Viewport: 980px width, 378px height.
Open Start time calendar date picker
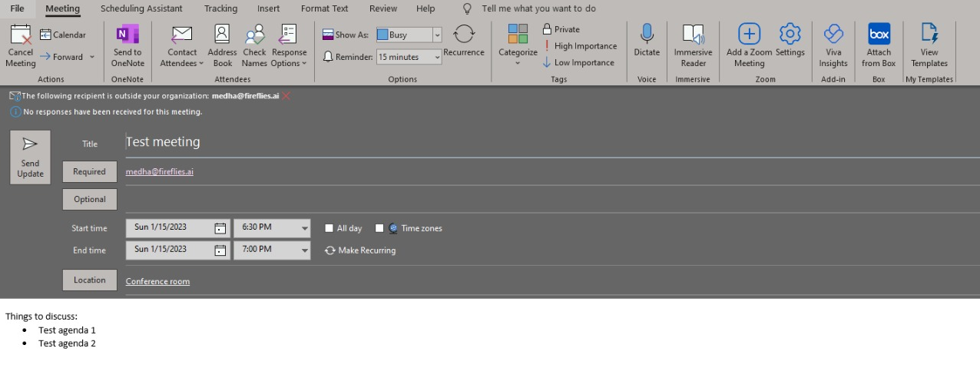tap(220, 228)
